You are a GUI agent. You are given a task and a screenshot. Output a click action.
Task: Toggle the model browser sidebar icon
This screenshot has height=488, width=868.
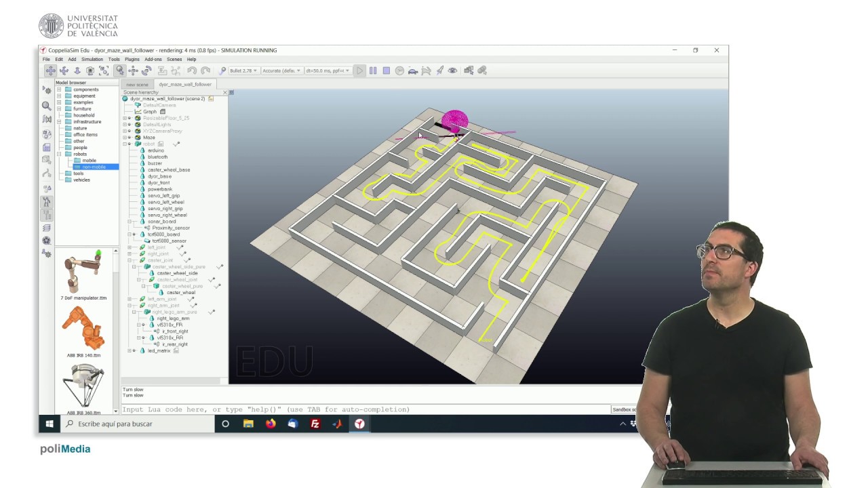47,202
